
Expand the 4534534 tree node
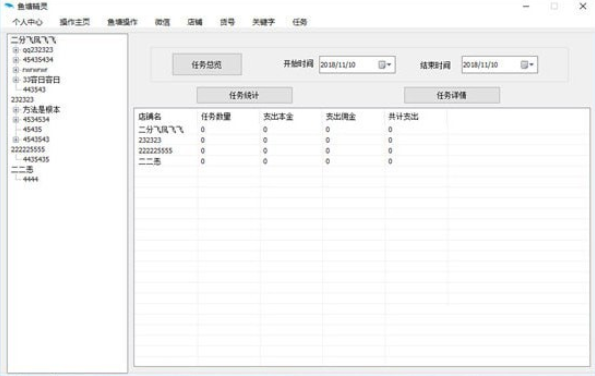[x=16, y=120]
